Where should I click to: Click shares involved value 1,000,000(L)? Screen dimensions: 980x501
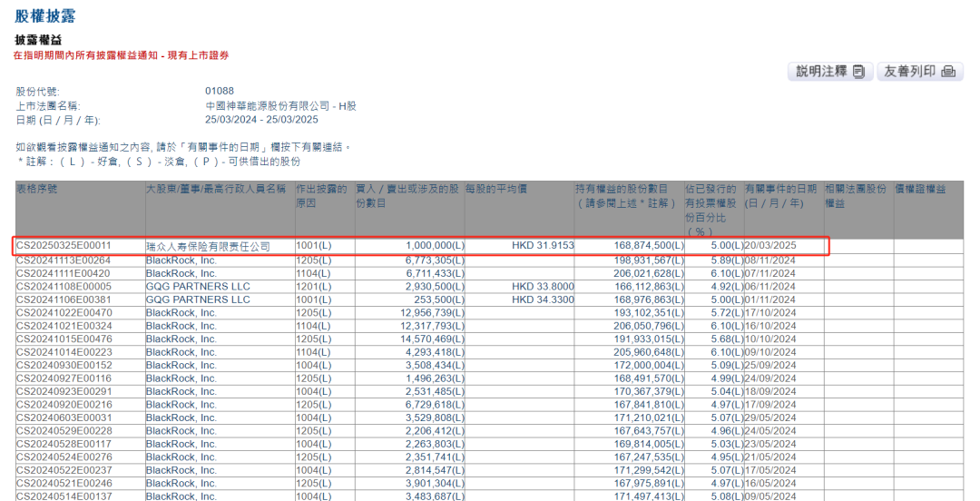pos(435,245)
